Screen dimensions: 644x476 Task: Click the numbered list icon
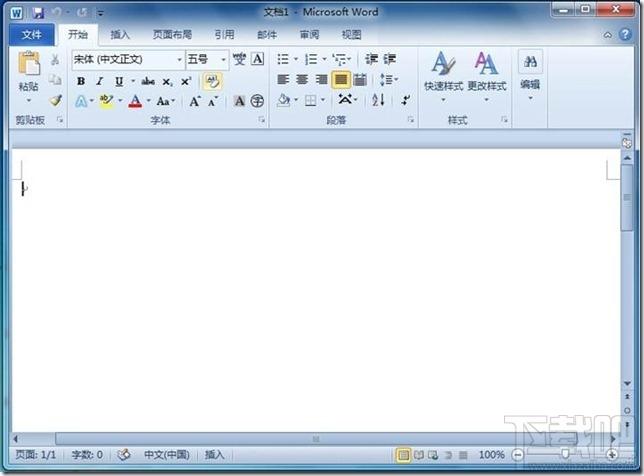tap(311, 60)
